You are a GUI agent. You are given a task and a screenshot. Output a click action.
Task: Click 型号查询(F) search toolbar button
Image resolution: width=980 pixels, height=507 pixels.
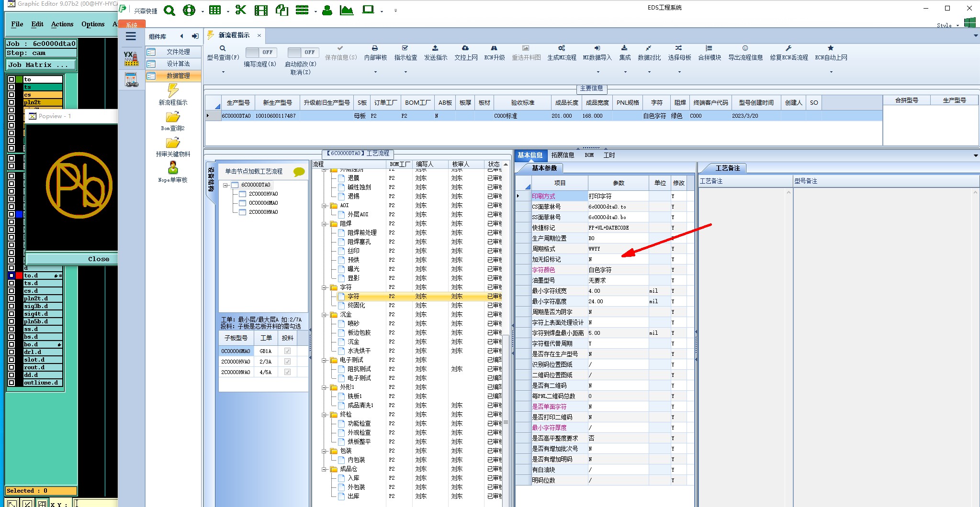(223, 53)
